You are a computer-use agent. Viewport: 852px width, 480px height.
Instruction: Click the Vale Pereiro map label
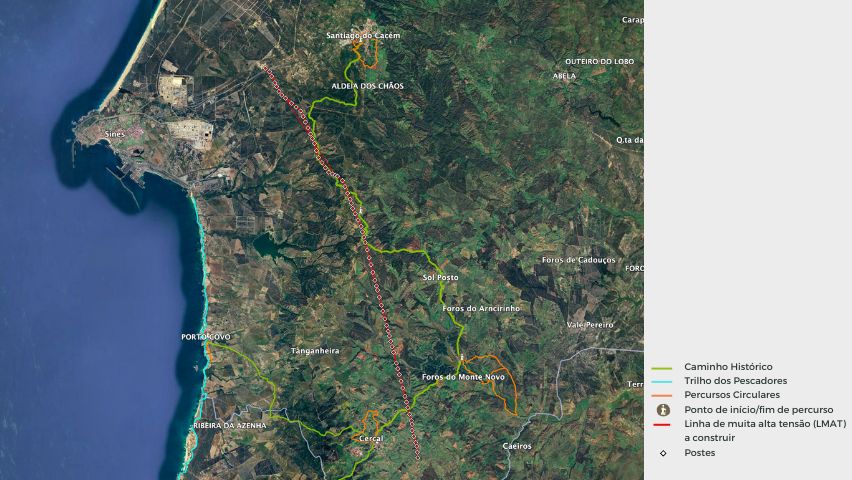[x=590, y=325]
